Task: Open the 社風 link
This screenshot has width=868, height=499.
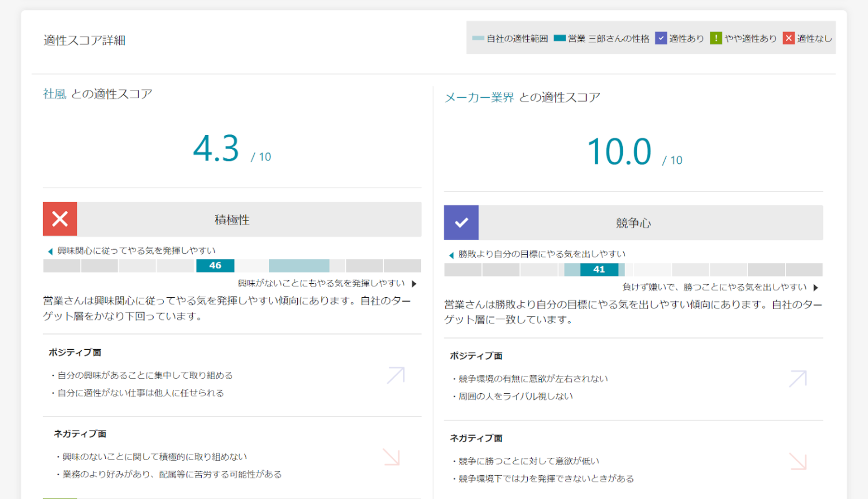Action: 55,94
